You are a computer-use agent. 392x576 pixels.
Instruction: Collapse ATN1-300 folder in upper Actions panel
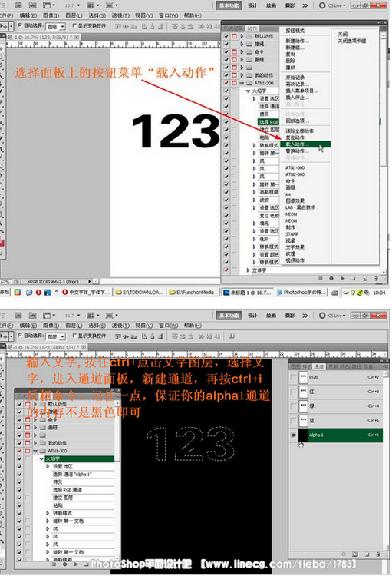click(x=242, y=84)
